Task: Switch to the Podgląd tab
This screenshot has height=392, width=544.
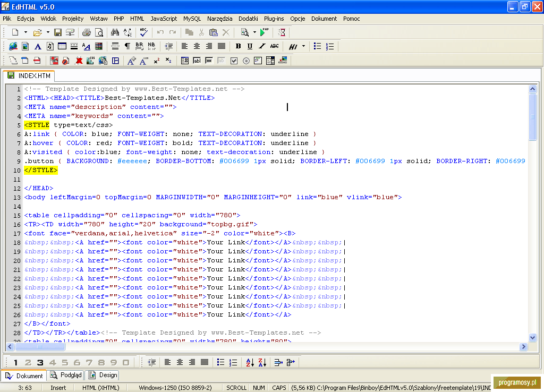Action: coord(66,376)
